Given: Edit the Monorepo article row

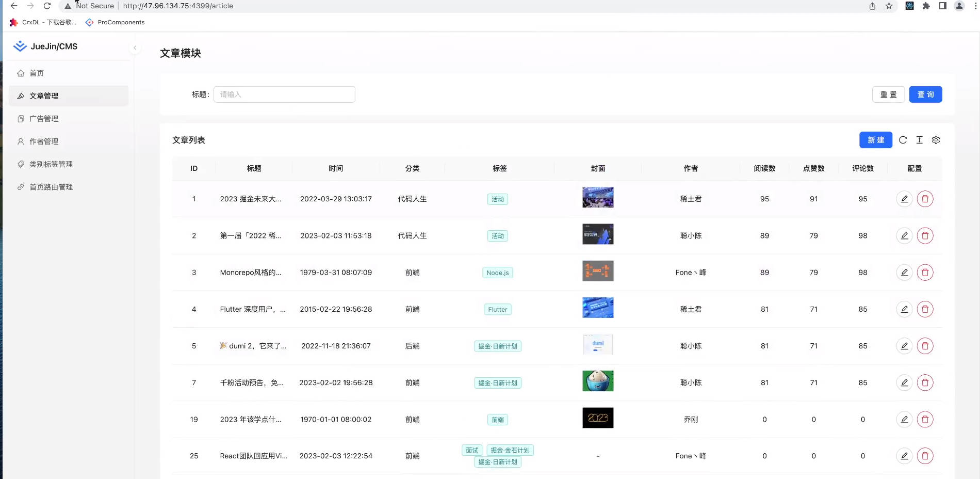Looking at the screenshot, I should pyautogui.click(x=904, y=273).
